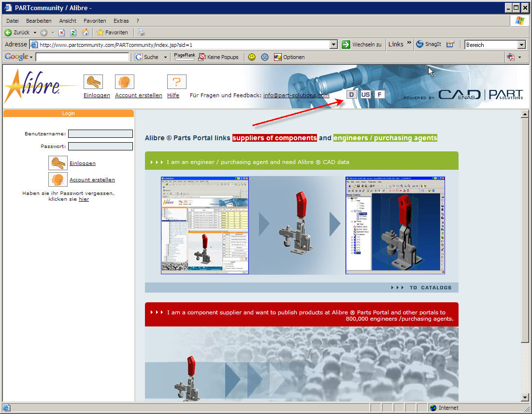The image size is (532, 414).
Task: Open the Ansicht menu
Action: coord(68,21)
